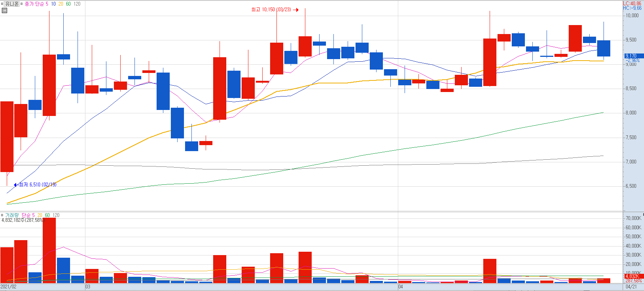The width and height of the screenshot is (644, 291).
Task: Click the 40,000K volume axis label
Action: point(634,246)
